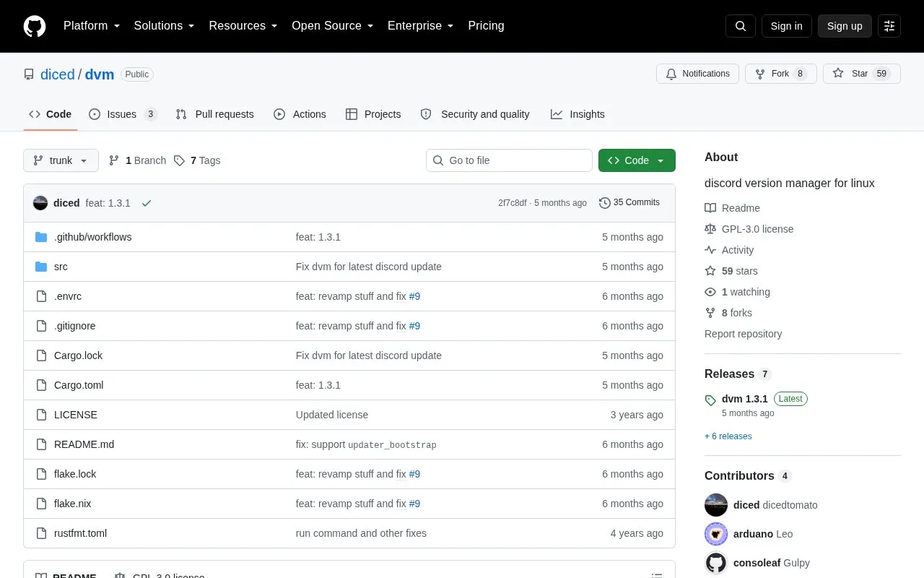Open the 35 Commits history link
This screenshot has height=578, width=924.
coord(629,203)
